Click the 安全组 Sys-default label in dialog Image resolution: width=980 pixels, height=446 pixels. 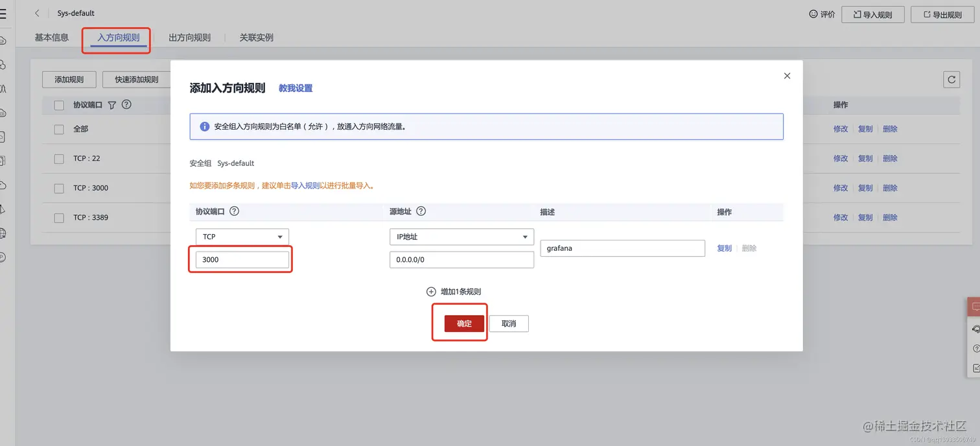pos(222,163)
